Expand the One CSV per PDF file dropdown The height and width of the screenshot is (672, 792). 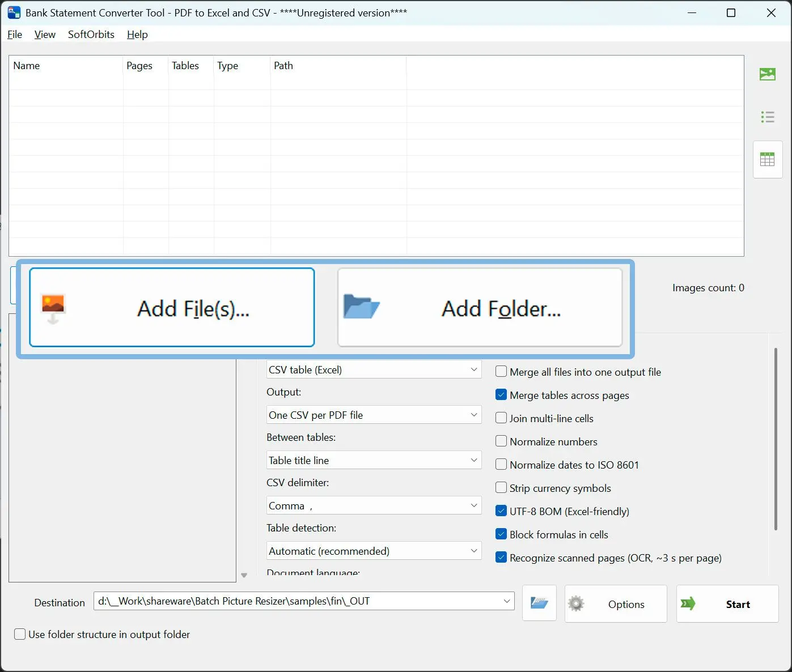[374, 415]
